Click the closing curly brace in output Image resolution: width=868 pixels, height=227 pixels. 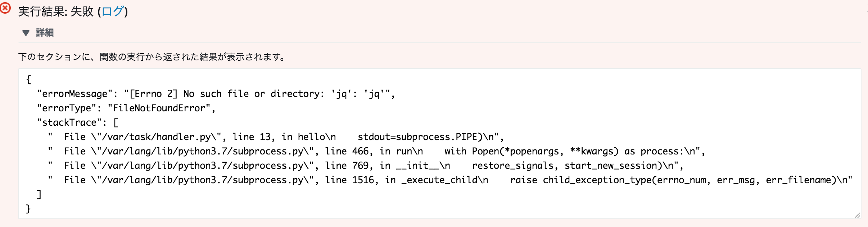(28, 209)
